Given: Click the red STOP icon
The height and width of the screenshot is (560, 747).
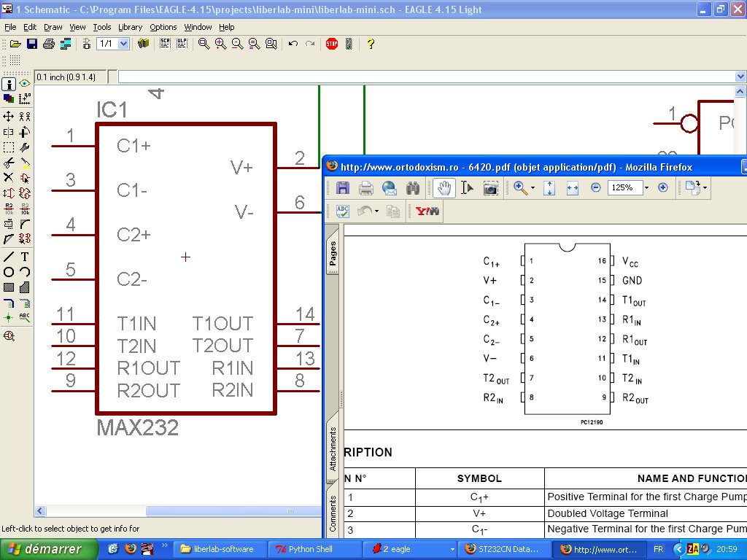Looking at the screenshot, I should point(332,44).
